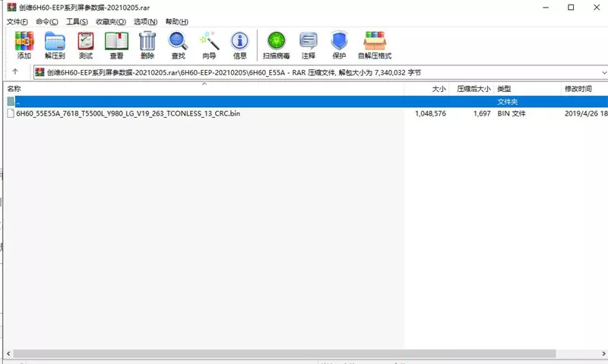Image resolution: width=608 pixels, height=364 pixels.
Task: Click the 保护 (Protect) shield icon
Action: click(339, 41)
